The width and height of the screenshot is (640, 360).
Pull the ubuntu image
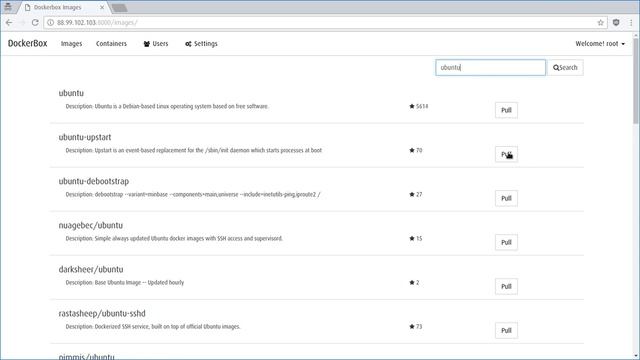(506, 110)
